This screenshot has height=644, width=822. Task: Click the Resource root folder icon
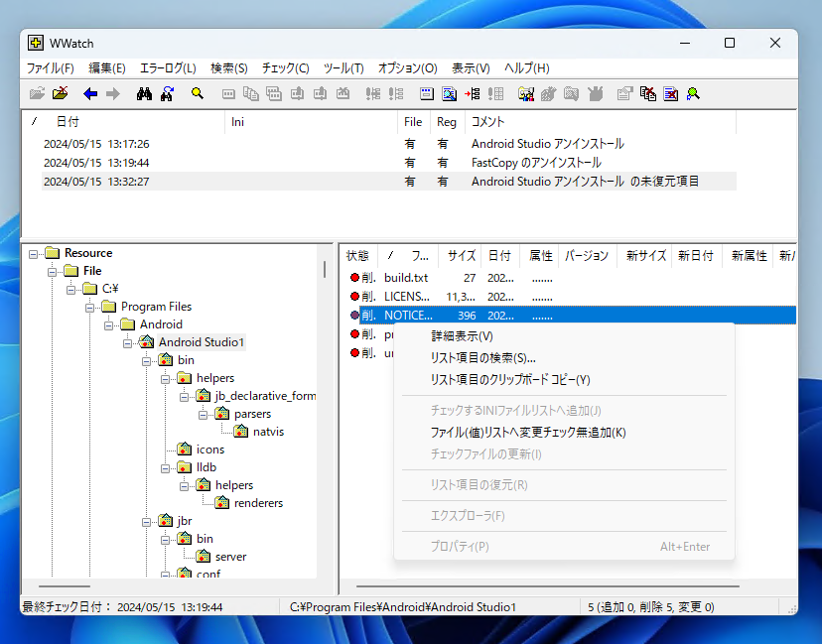click(x=52, y=253)
